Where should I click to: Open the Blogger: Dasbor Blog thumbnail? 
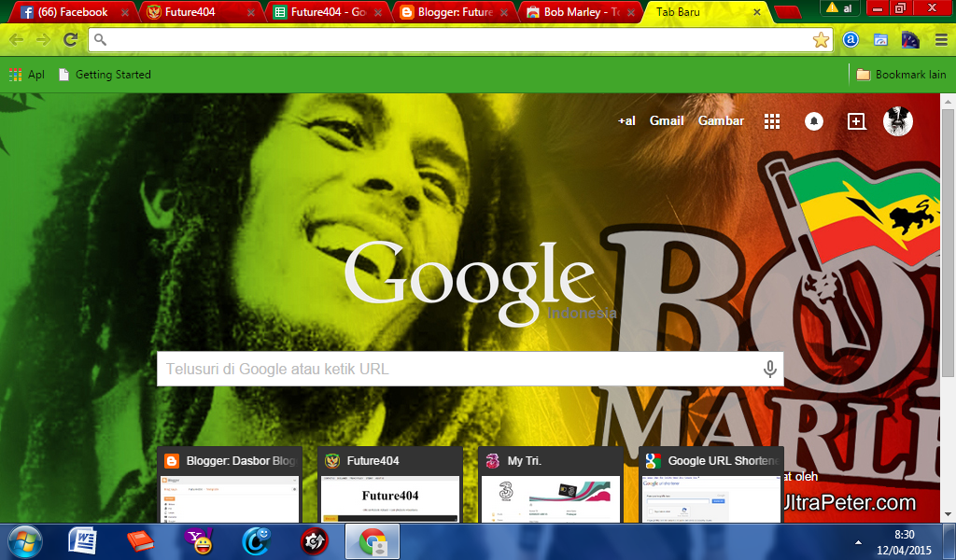click(x=231, y=485)
